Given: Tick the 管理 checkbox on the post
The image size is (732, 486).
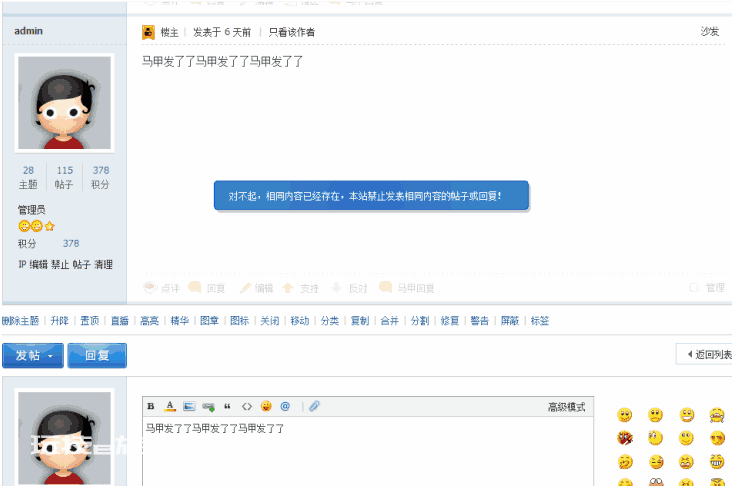Looking at the screenshot, I should pyautogui.click(x=694, y=288).
